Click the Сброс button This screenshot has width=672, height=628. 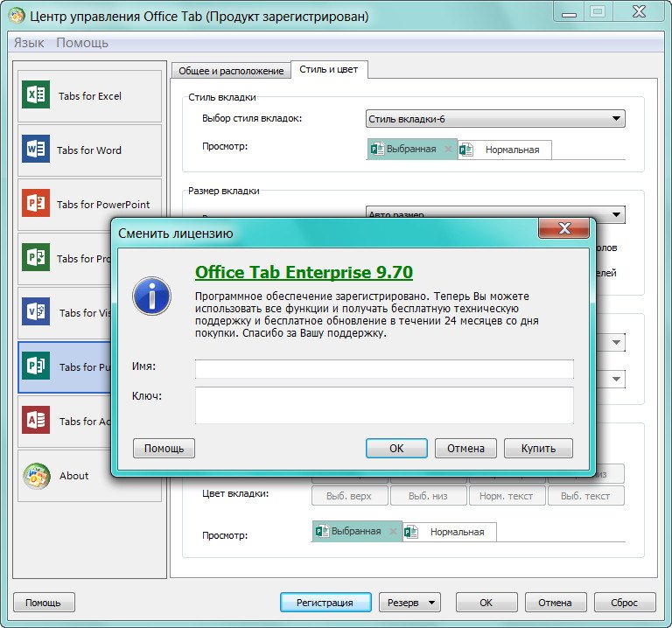click(x=625, y=603)
